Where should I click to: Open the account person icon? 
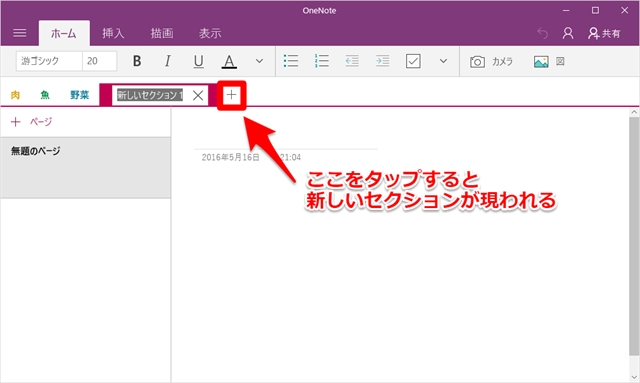tap(568, 33)
